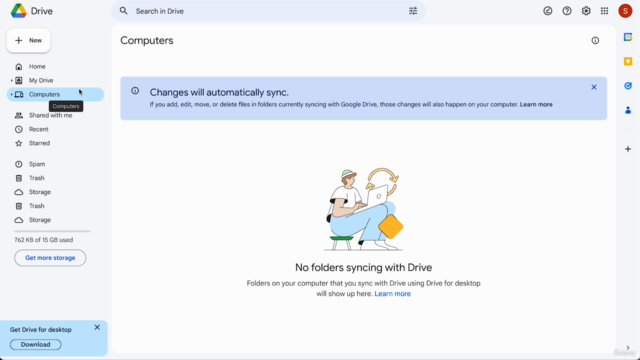Close the Get Drive for desktop card
640x360 pixels.
pyautogui.click(x=97, y=327)
